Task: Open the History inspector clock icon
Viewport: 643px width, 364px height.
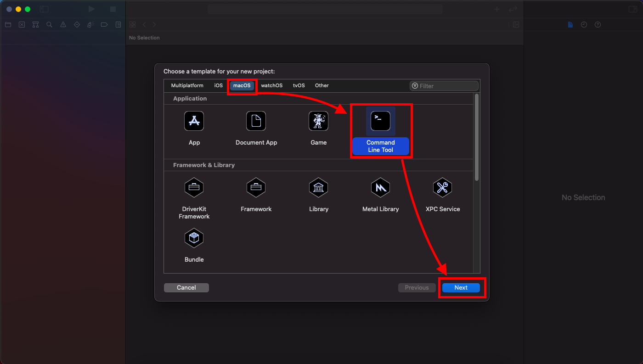Action: point(584,25)
